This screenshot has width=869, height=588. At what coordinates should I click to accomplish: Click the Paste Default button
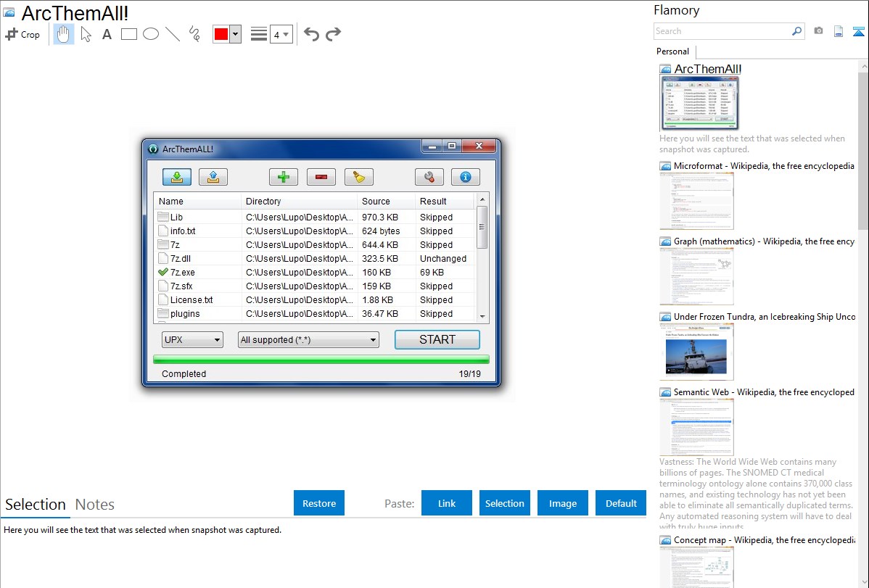pos(621,502)
